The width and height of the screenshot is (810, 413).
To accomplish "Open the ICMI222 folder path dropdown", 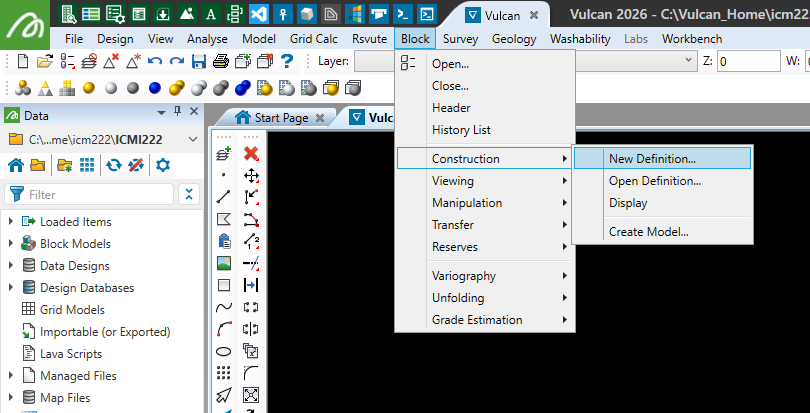I will pyautogui.click(x=193, y=140).
